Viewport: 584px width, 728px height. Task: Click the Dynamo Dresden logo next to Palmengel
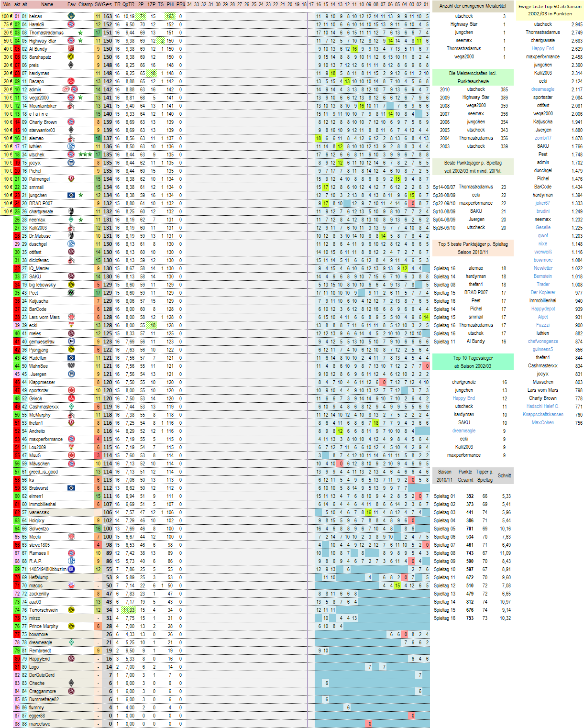(71, 179)
